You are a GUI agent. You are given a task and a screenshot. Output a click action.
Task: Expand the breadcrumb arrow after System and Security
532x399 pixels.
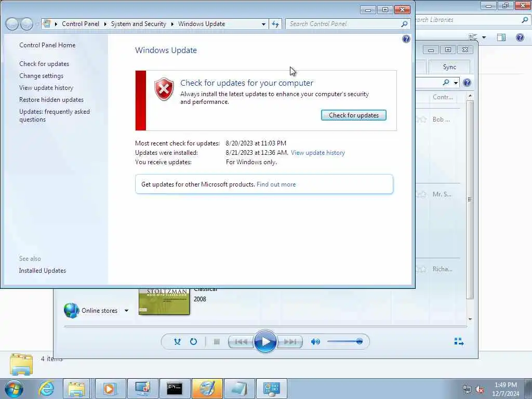pyautogui.click(x=172, y=24)
